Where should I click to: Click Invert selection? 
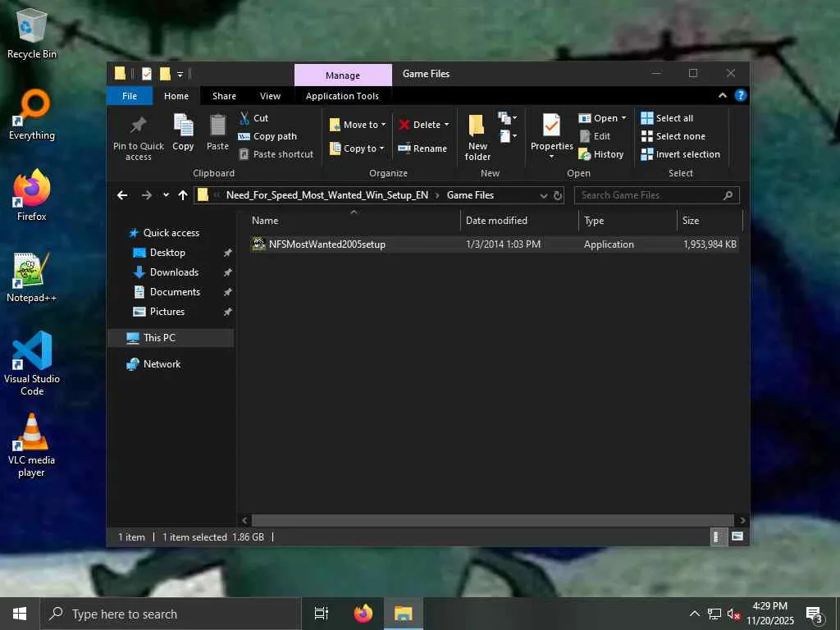click(681, 154)
